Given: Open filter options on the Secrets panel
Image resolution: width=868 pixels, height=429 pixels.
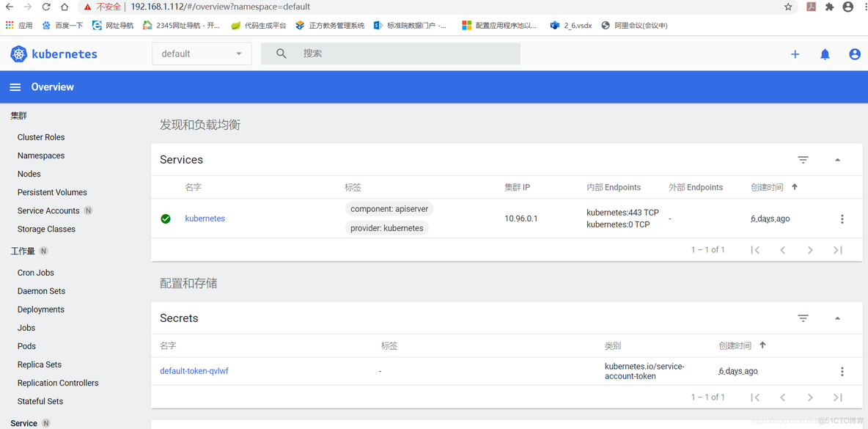Looking at the screenshot, I should tap(803, 318).
